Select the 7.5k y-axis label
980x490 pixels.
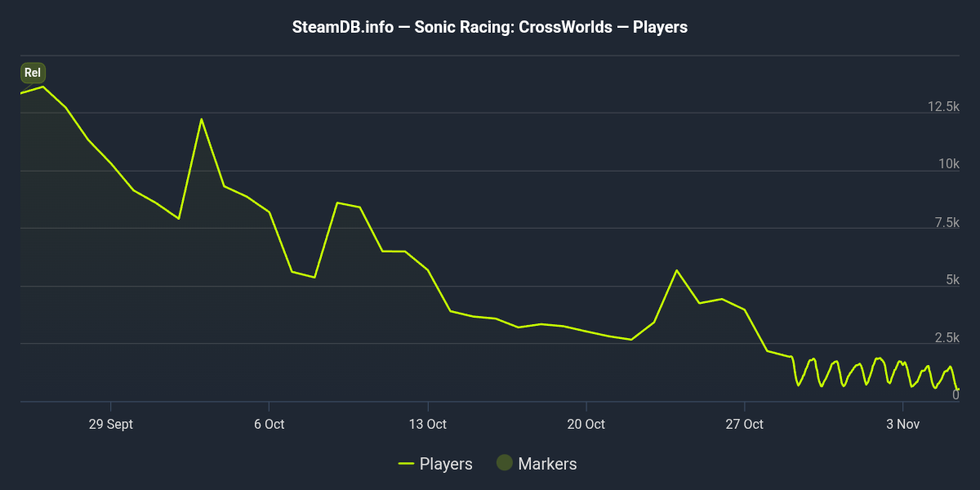pos(946,222)
